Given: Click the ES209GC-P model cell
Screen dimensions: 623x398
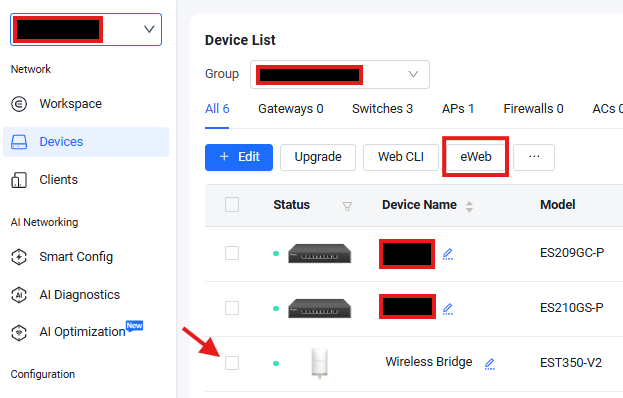Looking at the screenshot, I should click(x=572, y=253).
